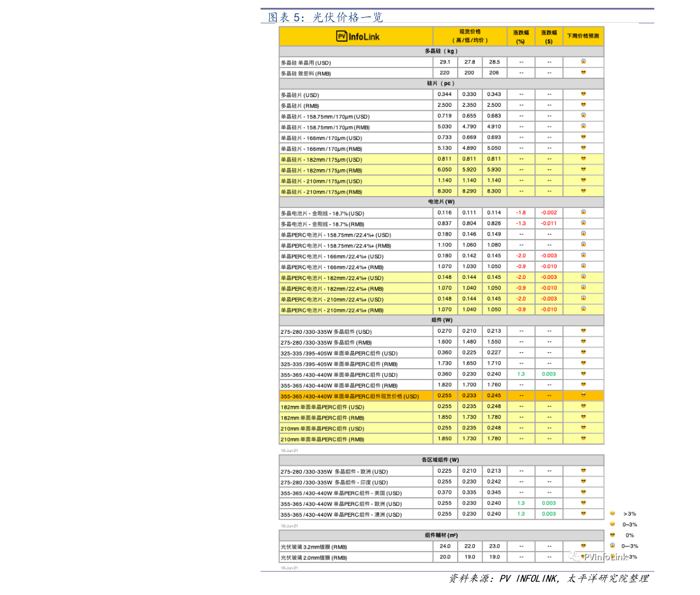Click forecast emoji in 多晶硅片 (RMB) row
Viewport: 700px width, 595px height.
(583, 105)
